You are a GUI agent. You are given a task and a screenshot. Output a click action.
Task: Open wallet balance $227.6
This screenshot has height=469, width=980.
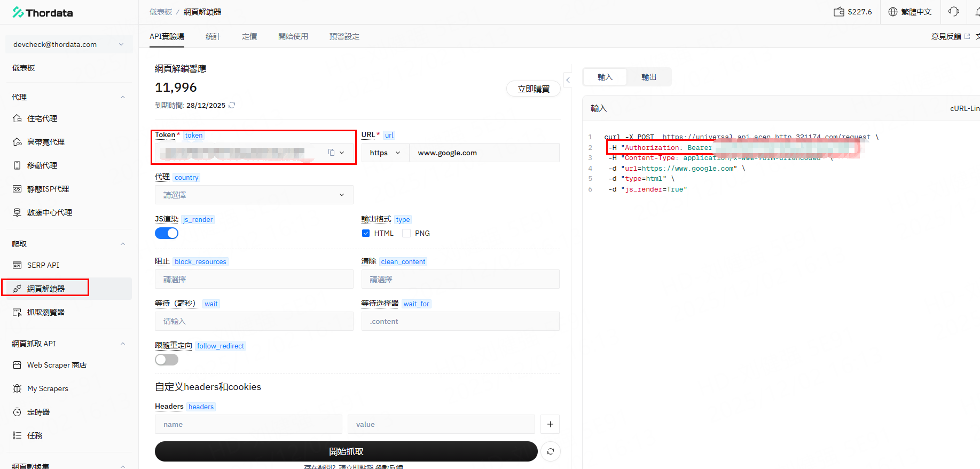point(852,12)
